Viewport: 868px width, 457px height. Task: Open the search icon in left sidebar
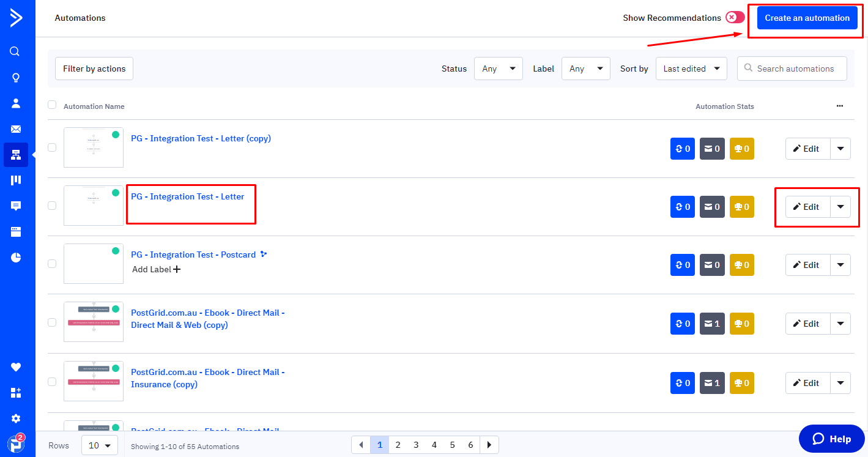(x=16, y=51)
